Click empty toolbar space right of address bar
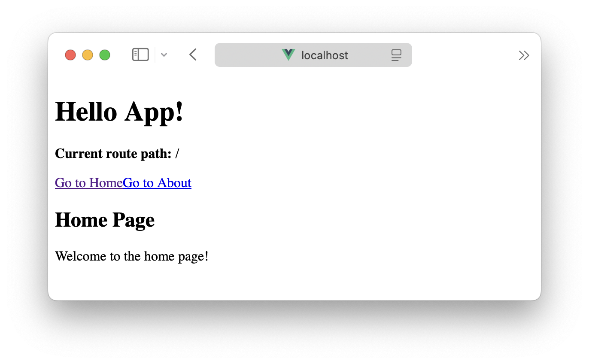The height and width of the screenshot is (364, 589). [464, 55]
